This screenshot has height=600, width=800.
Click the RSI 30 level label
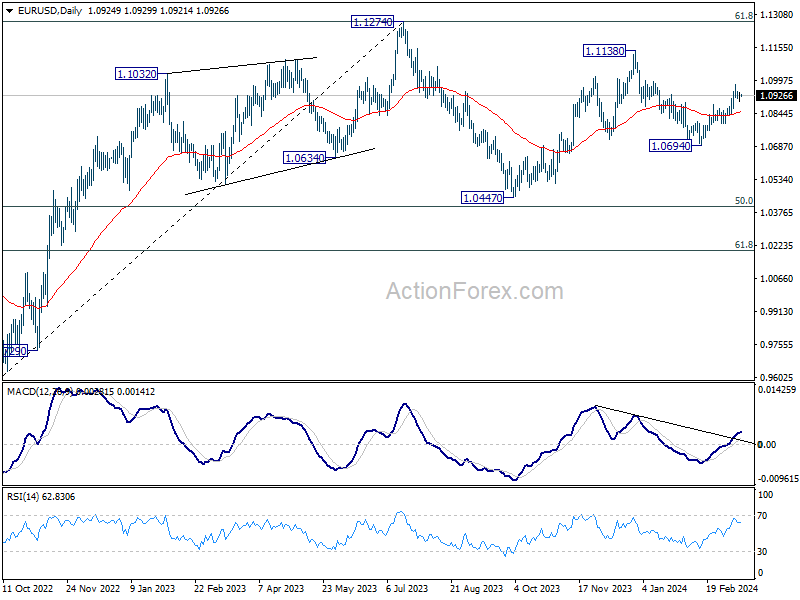[x=762, y=552]
